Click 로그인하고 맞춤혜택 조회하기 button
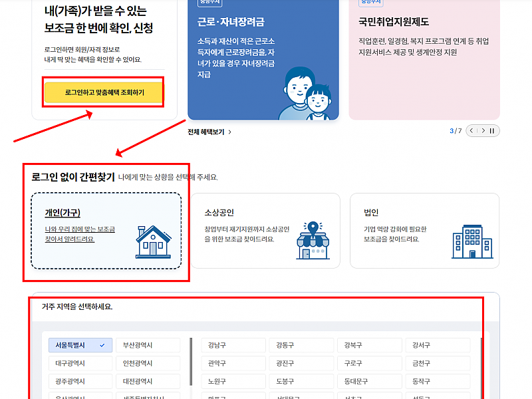532x399 pixels. coord(104,92)
